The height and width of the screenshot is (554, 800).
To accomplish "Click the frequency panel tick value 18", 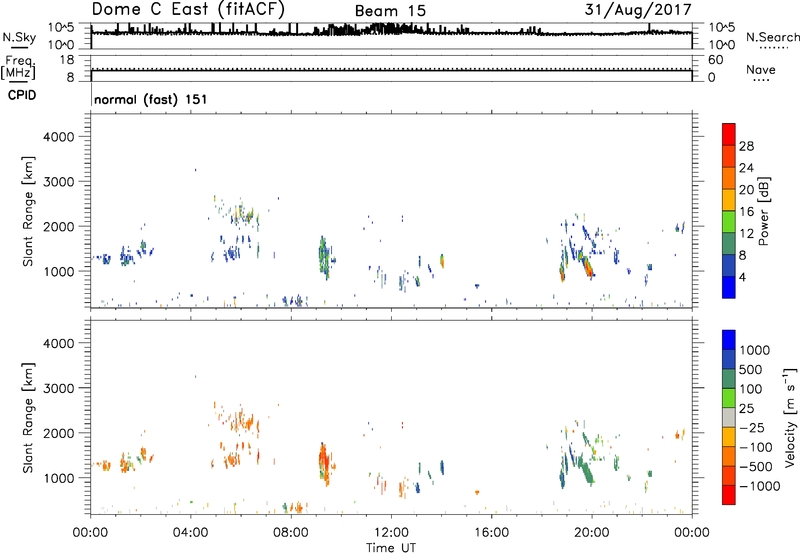I will (67, 60).
